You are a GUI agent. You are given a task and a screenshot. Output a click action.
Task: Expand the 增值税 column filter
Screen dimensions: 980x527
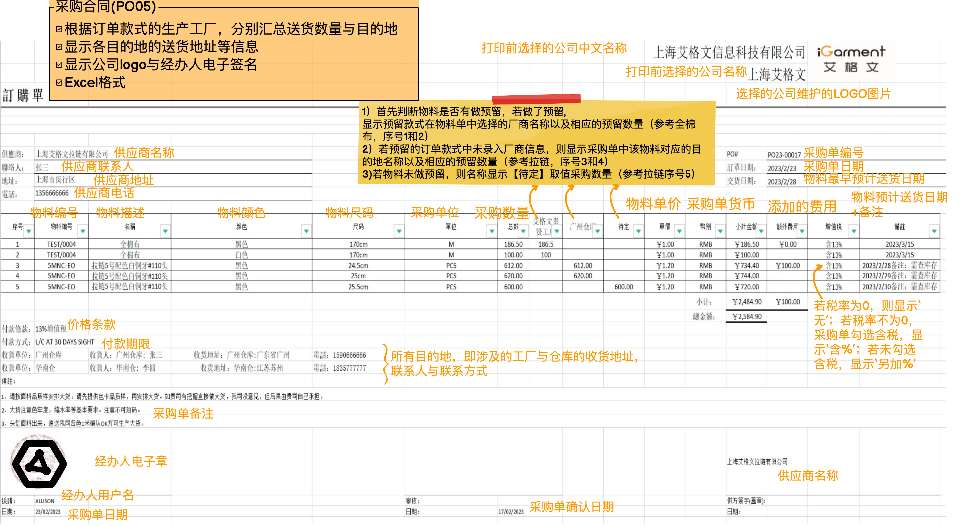pyautogui.click(x=854, y=231)
